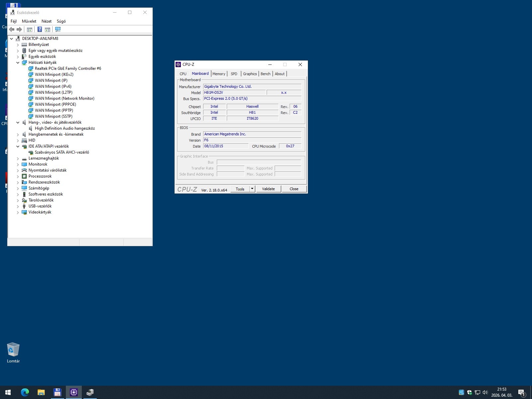The width and height of the screenshot is (532, 399).
Task: Click the Gigabyte Technology Co. Ltd. field
Action: 252,86
